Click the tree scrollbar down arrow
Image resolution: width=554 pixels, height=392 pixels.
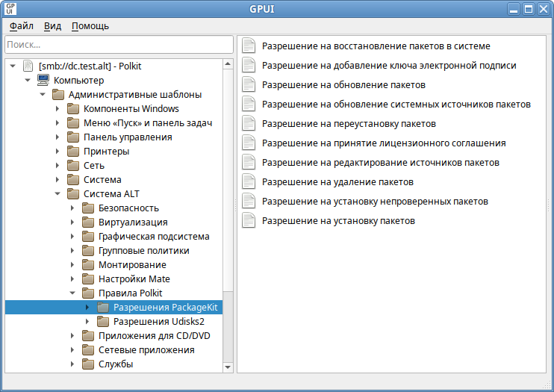coord(228,367)
